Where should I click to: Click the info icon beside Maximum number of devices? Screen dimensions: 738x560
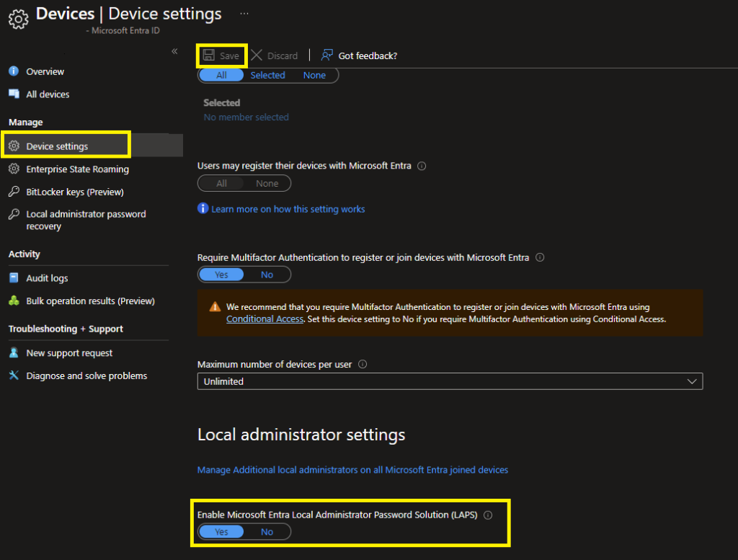(363, 365)
